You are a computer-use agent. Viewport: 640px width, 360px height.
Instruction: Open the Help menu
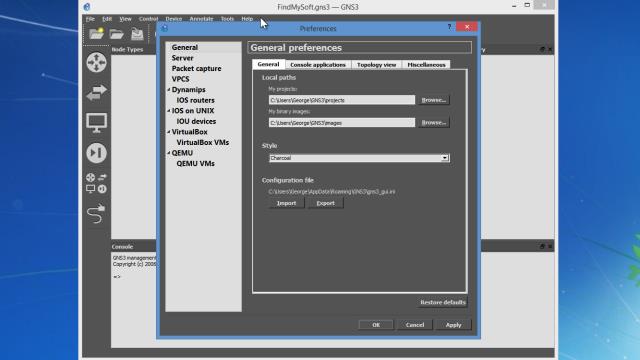point(247,19)
